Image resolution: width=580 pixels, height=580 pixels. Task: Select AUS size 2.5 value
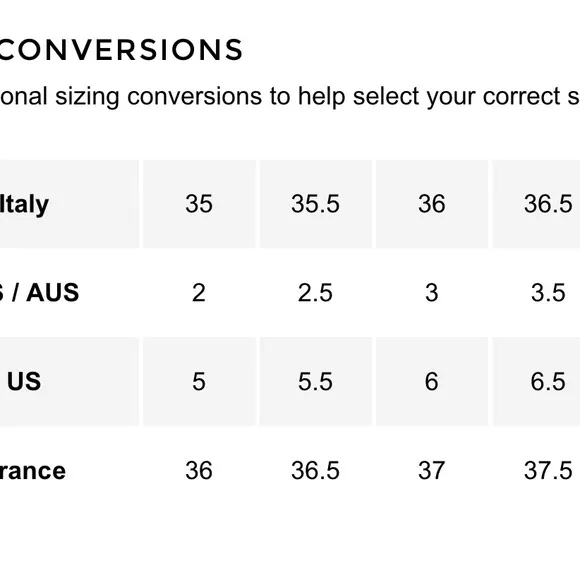click(316, 293)
